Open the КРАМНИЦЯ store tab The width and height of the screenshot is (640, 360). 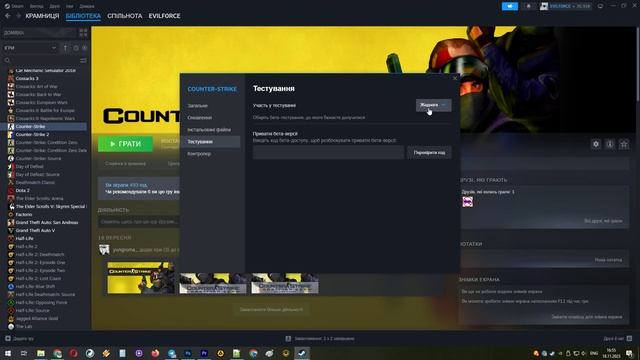42,16
